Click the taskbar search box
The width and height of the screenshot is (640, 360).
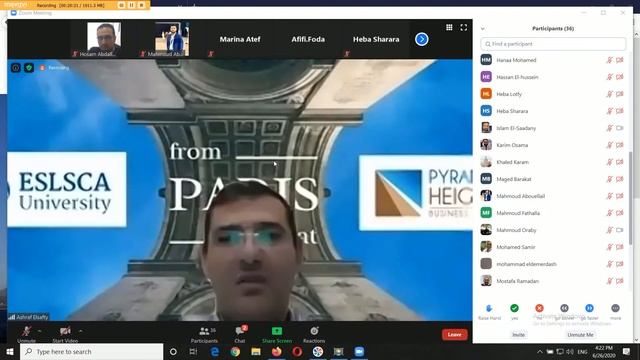[x=91, y=351]
